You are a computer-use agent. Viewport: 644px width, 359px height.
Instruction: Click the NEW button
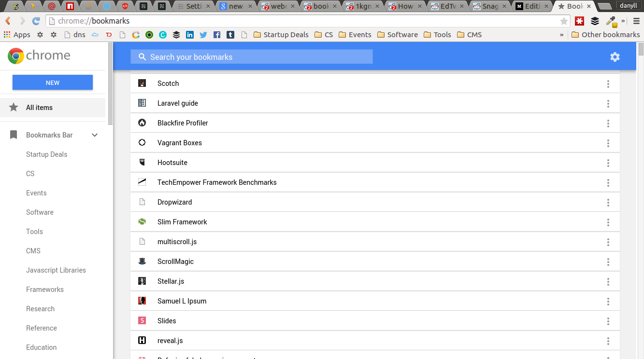click(53, 83)
